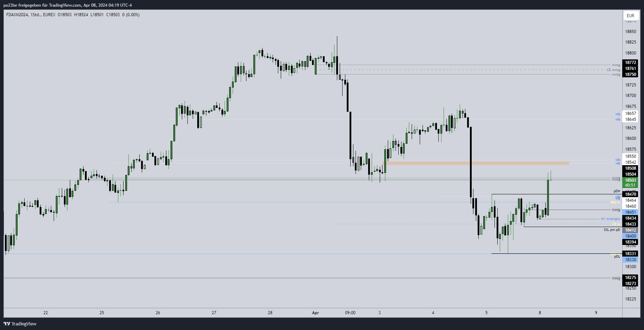Click the 'Apr' date on time axis
Viewport: 644px width, 330px height.
coord(316,313)
